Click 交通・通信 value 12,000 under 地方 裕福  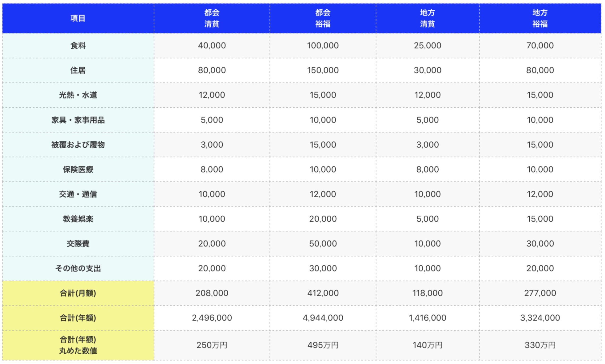[540, 194]
